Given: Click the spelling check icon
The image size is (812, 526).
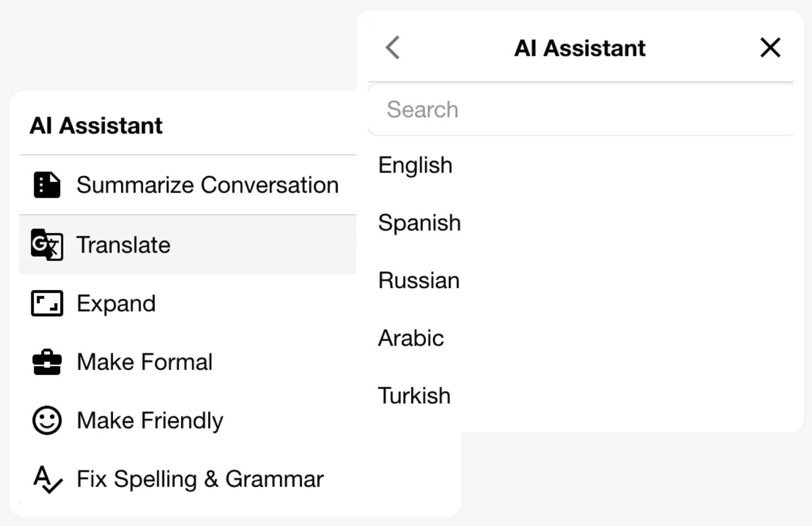Looking at the screenshot, I should tap(47, 479).
